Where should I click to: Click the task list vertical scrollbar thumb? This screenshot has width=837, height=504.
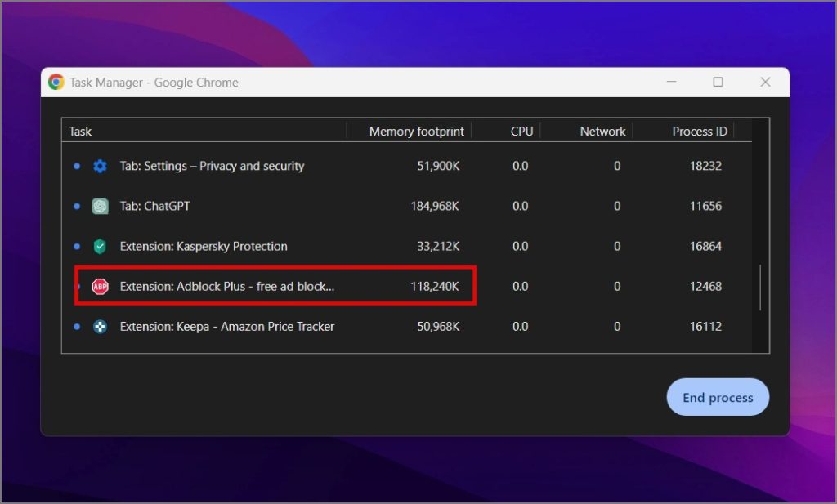760,288
